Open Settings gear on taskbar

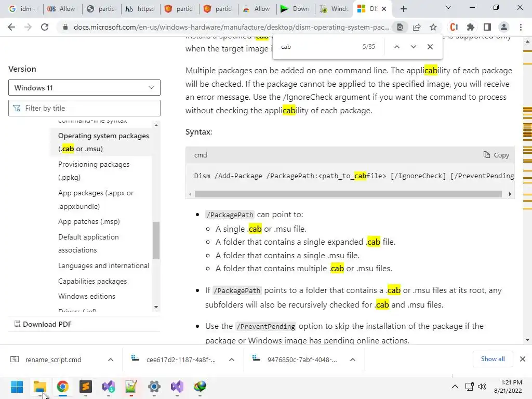(154, 387)
